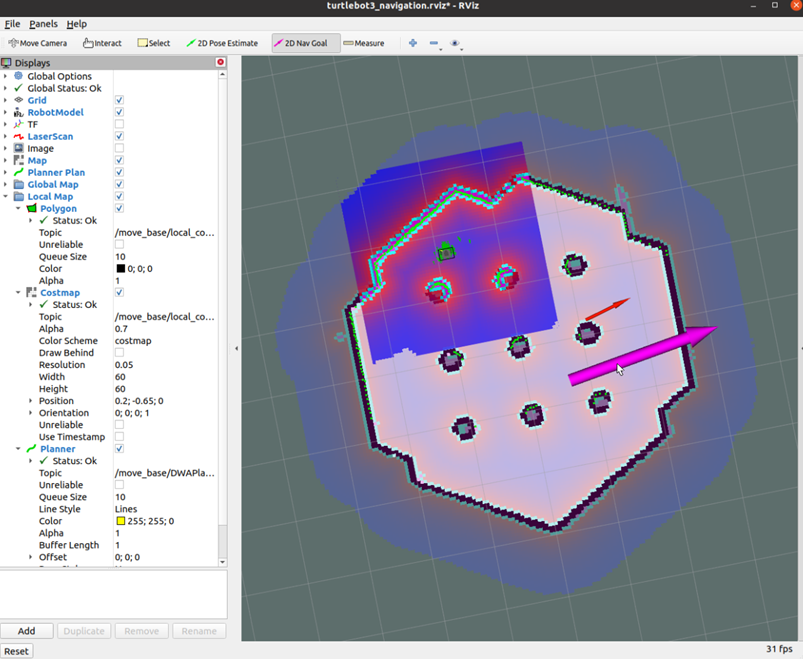This screenshot has width=803, height=659.
Task: Expand the Costmap Position property
Action: (x=30, y=401)
